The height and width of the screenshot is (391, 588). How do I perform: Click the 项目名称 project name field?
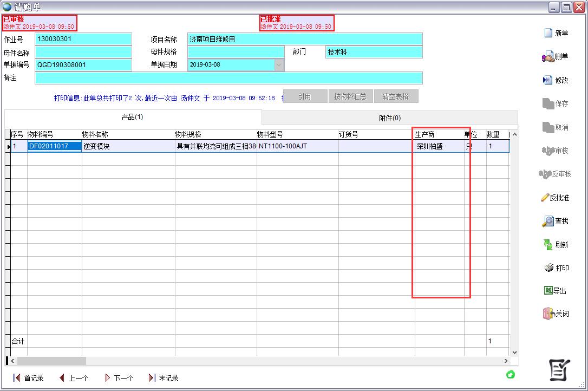click(304, 39)
